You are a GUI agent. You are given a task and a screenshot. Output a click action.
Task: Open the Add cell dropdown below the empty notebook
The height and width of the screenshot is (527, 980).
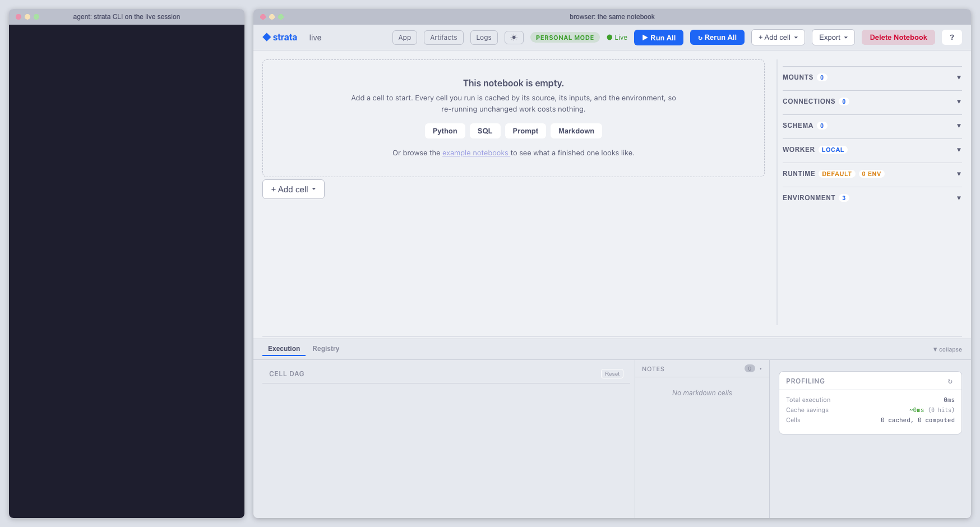(293, 189)
